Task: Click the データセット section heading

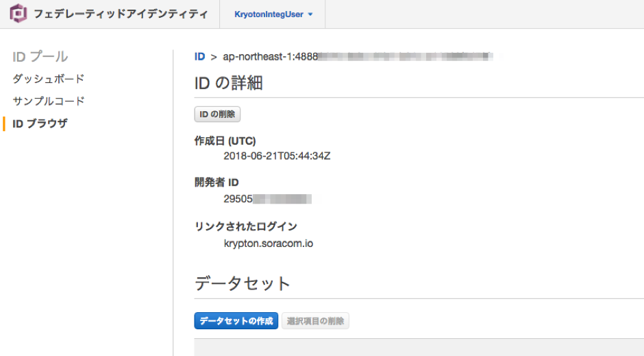Action: [243, 283]
